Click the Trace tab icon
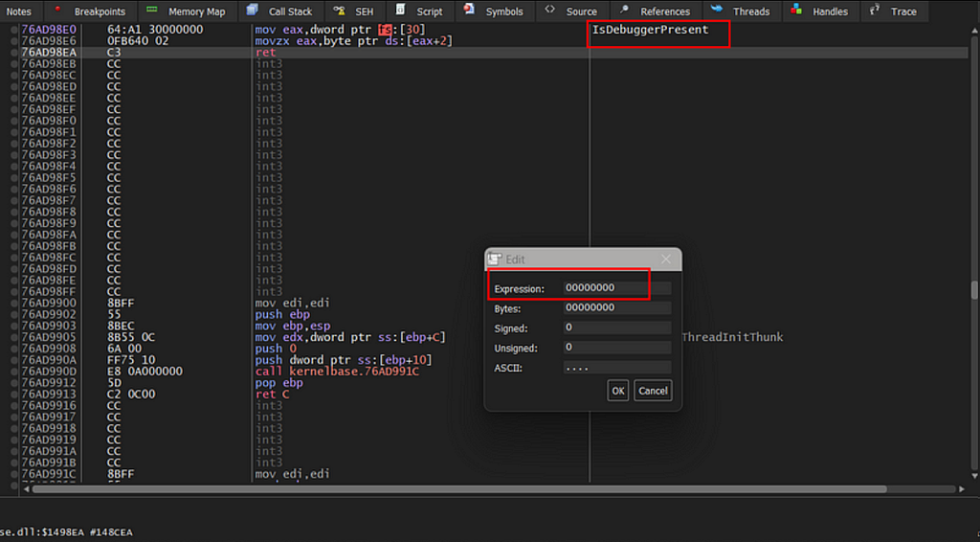The image size is (980, 542). tap(875, 10)
